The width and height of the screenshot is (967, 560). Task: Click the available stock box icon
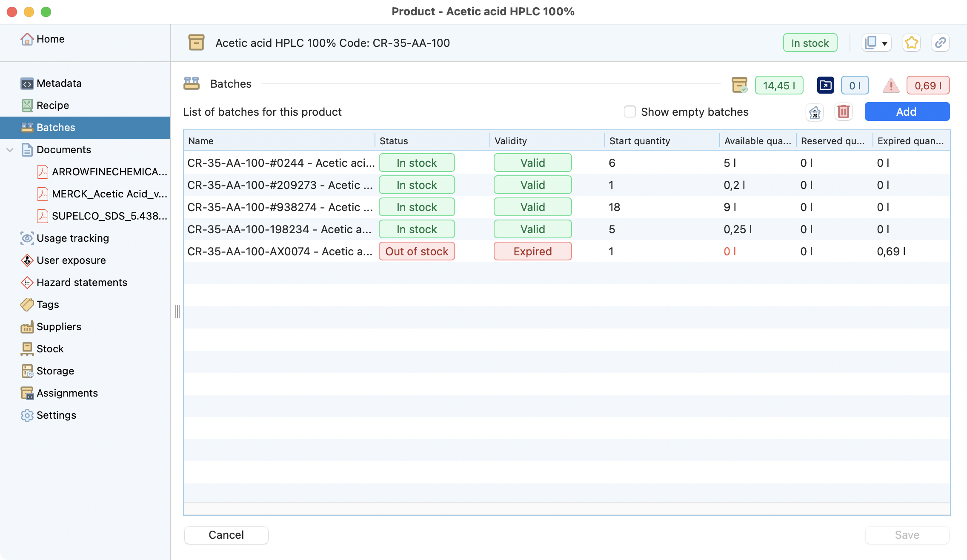pyautogui.click(x=740, y=85)
